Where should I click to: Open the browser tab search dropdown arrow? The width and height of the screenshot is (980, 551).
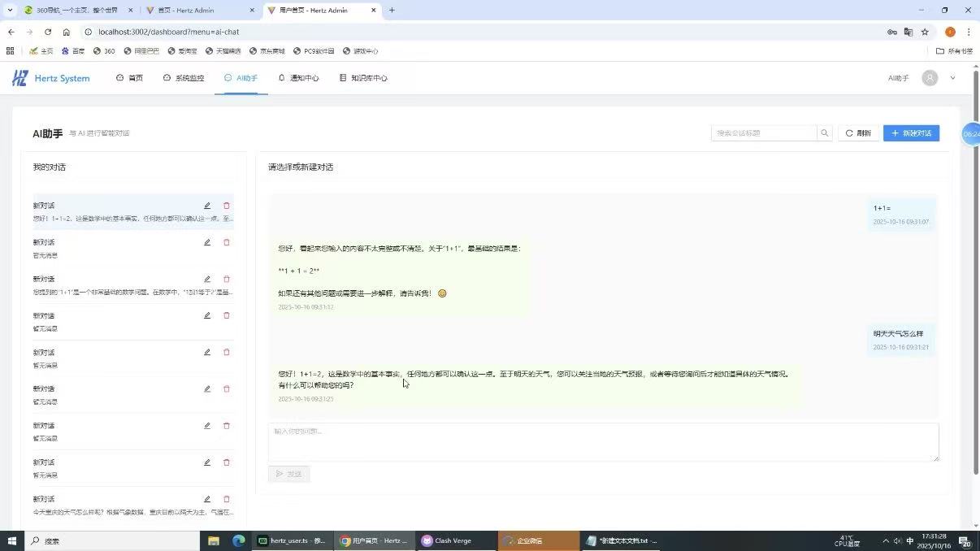(10, 11)
